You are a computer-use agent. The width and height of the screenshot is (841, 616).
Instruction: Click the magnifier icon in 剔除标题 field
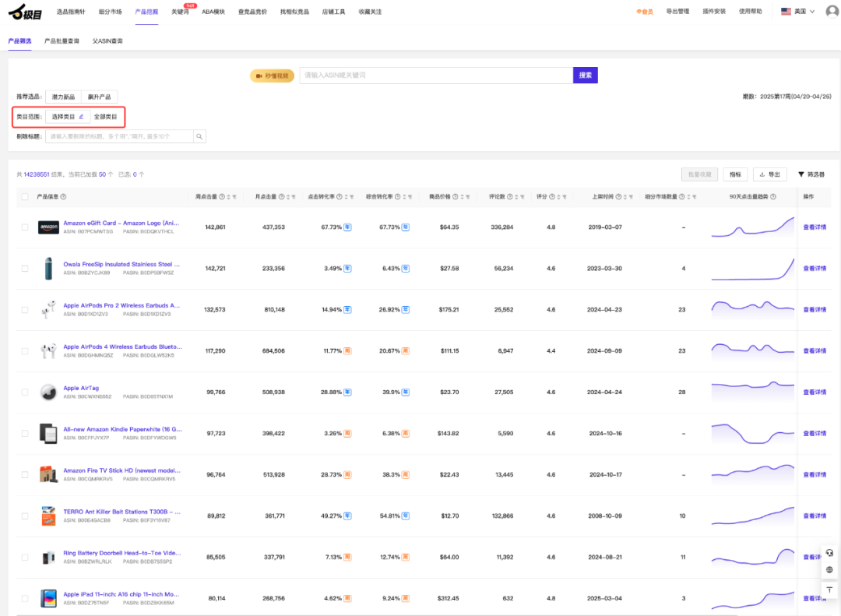(199, 136)
